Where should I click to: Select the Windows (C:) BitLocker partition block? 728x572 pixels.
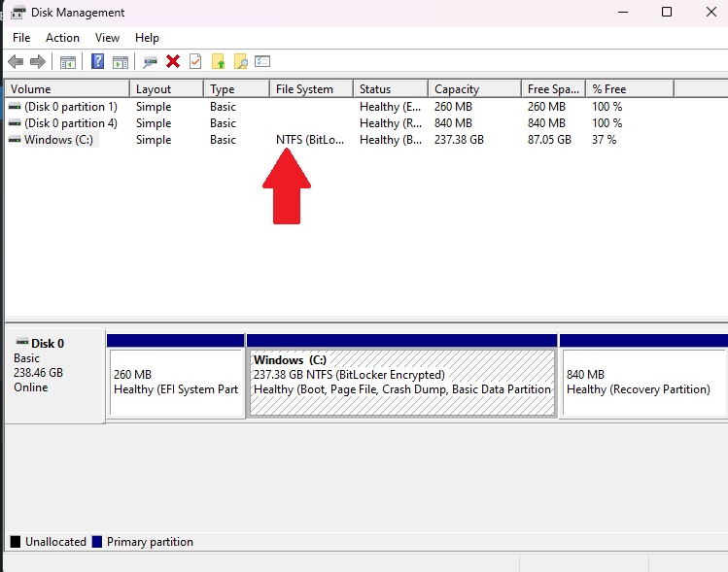pyautogui.click(x=402, y=382)
